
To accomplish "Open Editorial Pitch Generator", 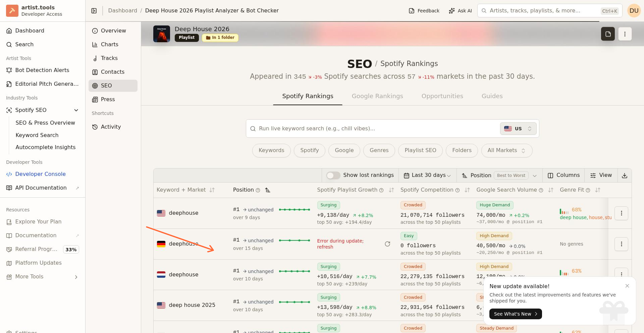I will click(x=43, y=84).
